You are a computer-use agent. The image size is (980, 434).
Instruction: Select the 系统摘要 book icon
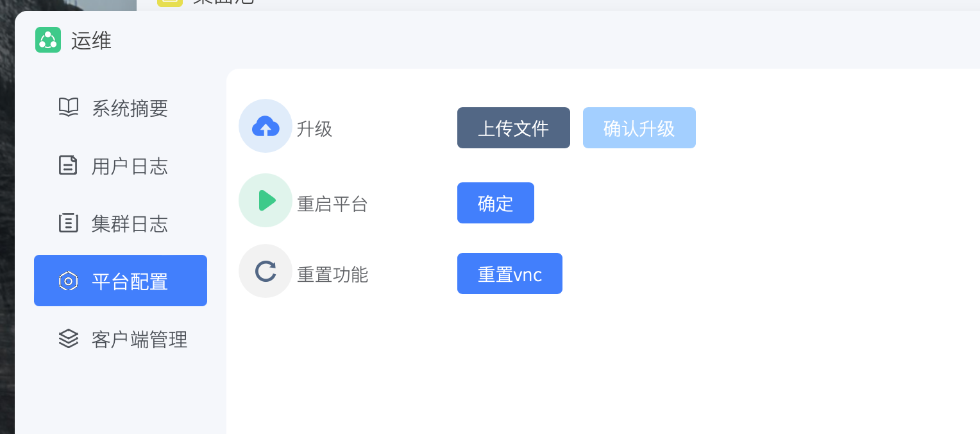68,108
